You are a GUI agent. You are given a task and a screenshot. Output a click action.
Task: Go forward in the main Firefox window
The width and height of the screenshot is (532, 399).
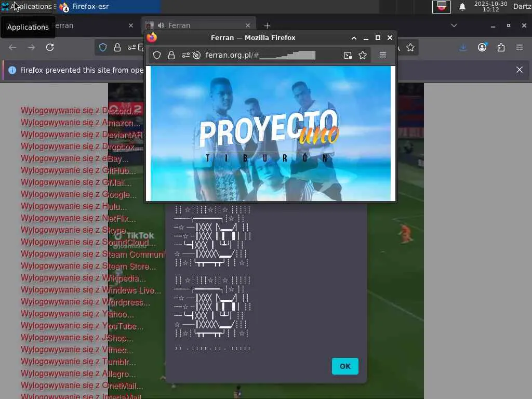click(31, 47)
